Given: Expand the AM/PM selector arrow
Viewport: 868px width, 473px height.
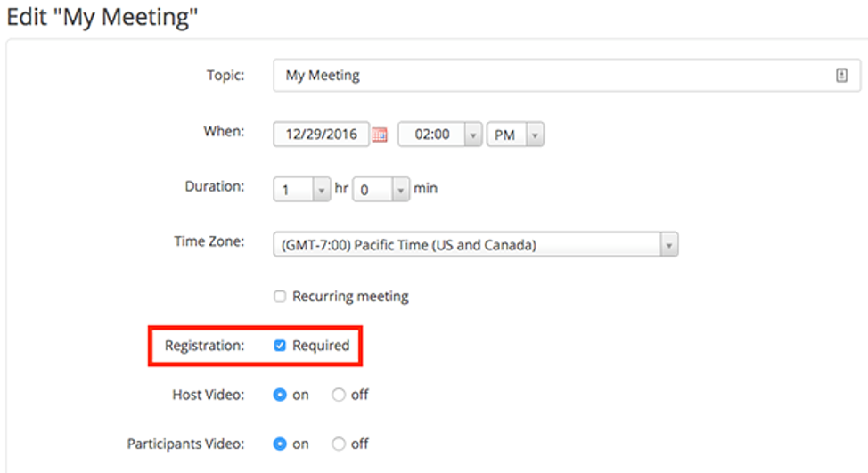Looking at the screenshot, I should (x=535, y=135).
